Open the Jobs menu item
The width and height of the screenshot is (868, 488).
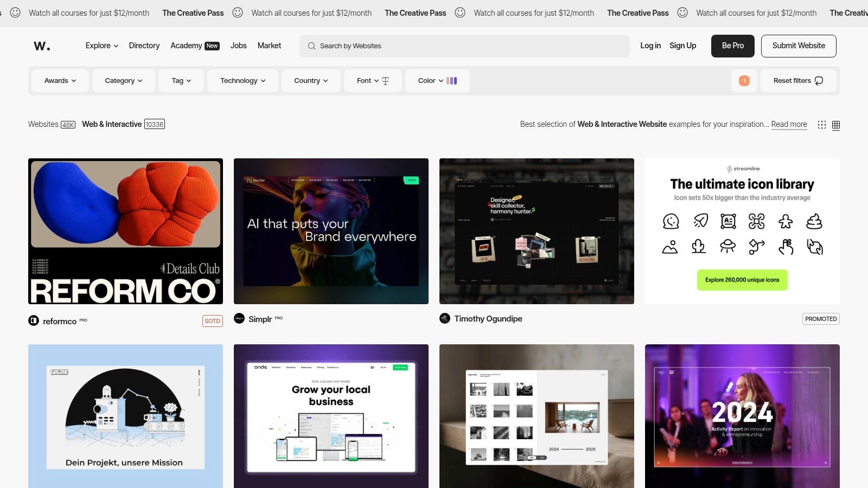point(239,46)
